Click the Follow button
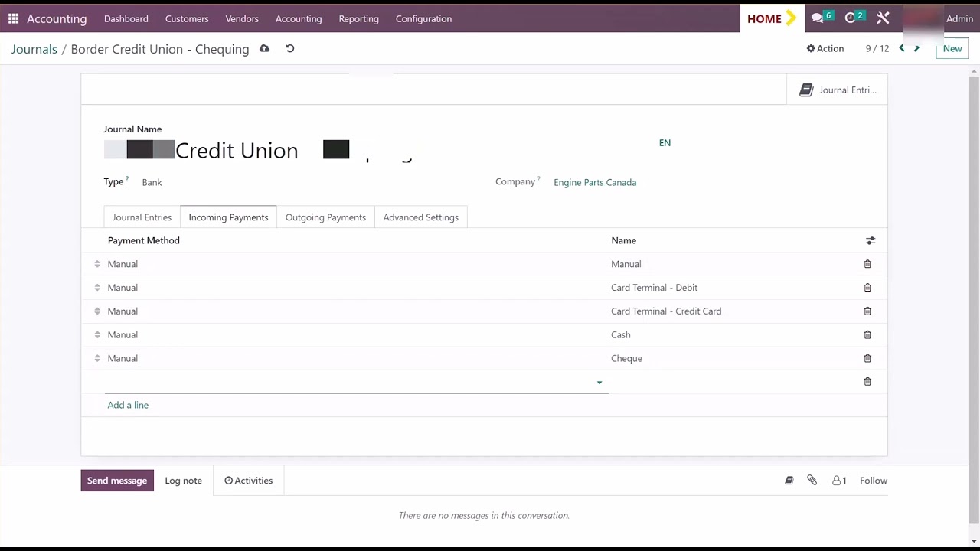Image resolution: width=980 pixels, height=551 pixels. pyautogui.click(x=874, y=481)
